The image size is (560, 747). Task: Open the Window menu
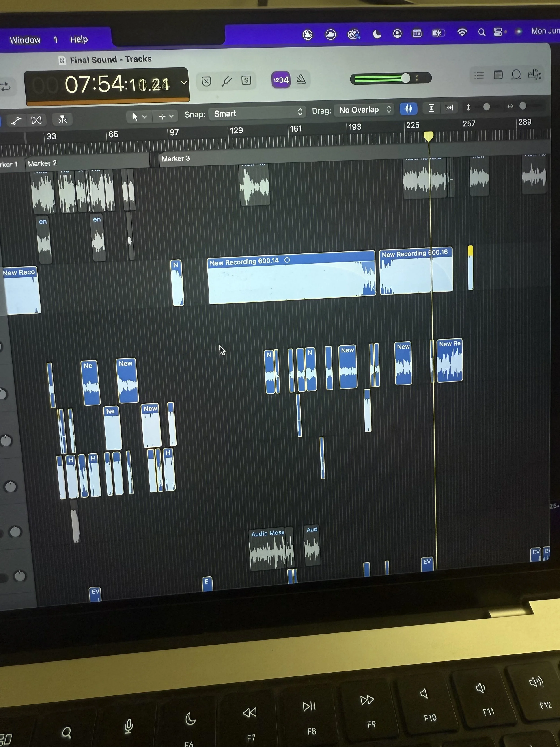tap(25, 40)
